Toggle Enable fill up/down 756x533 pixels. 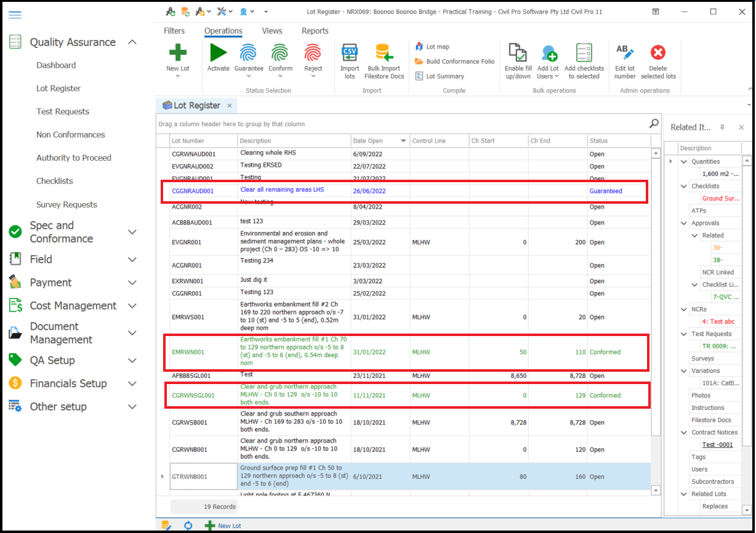point(518,53)
